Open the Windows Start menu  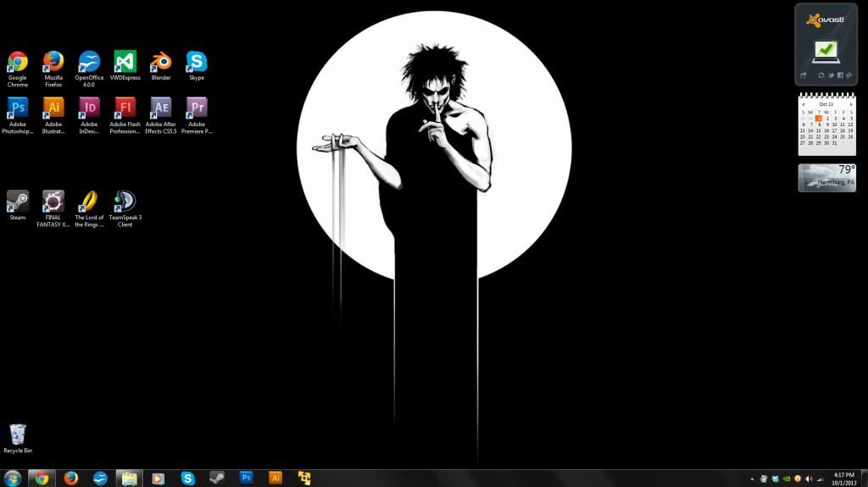tap(12, 479)
